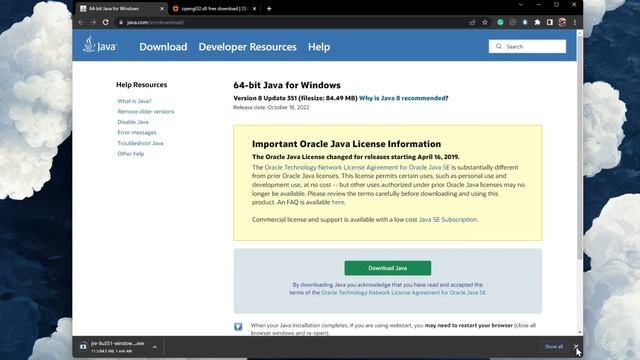Click the green Download Java button
The height and width of the screenshot is (360, 640).
[387, 268]
